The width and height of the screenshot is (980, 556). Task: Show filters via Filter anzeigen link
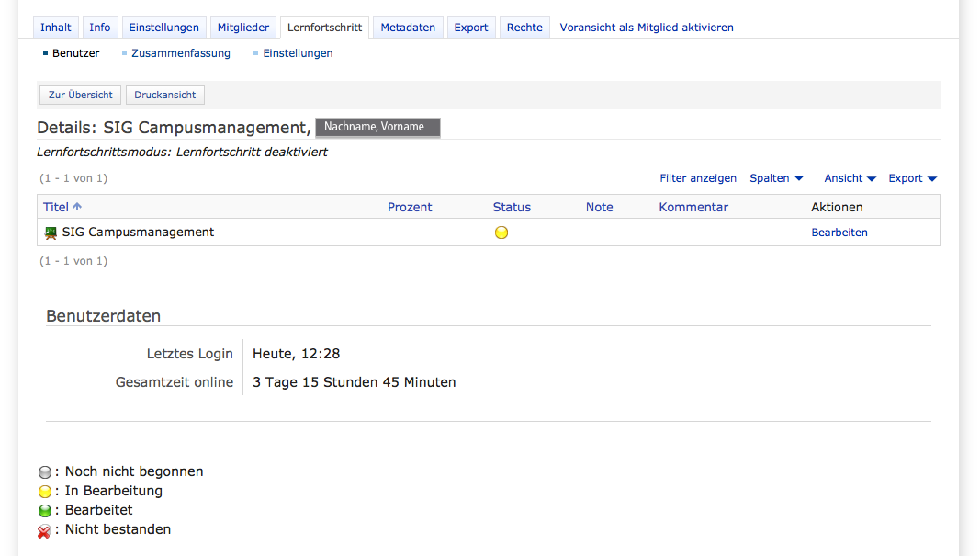(698, 178)
